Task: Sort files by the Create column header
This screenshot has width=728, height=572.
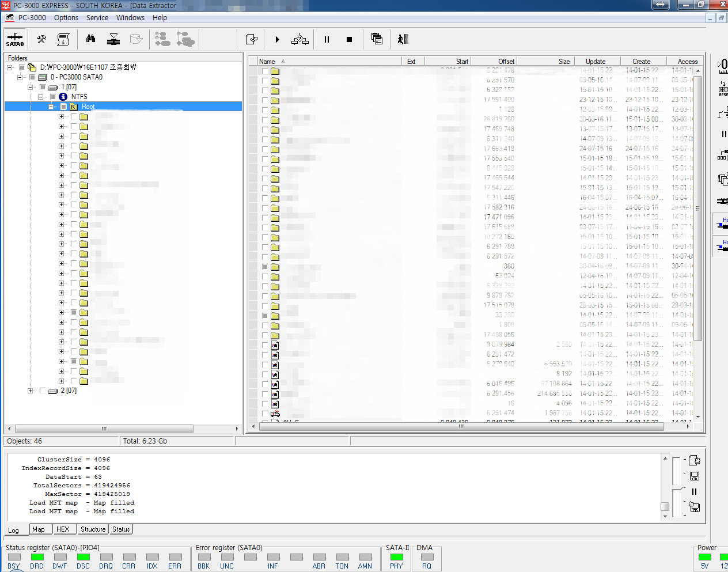Action: 643,62
